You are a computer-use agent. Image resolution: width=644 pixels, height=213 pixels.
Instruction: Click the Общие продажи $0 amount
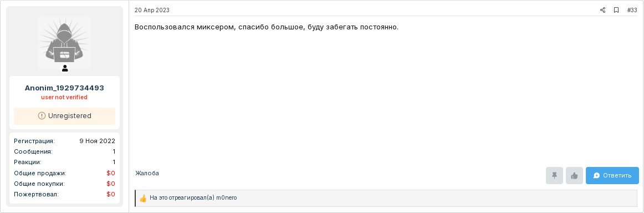(x=111, y=173)
